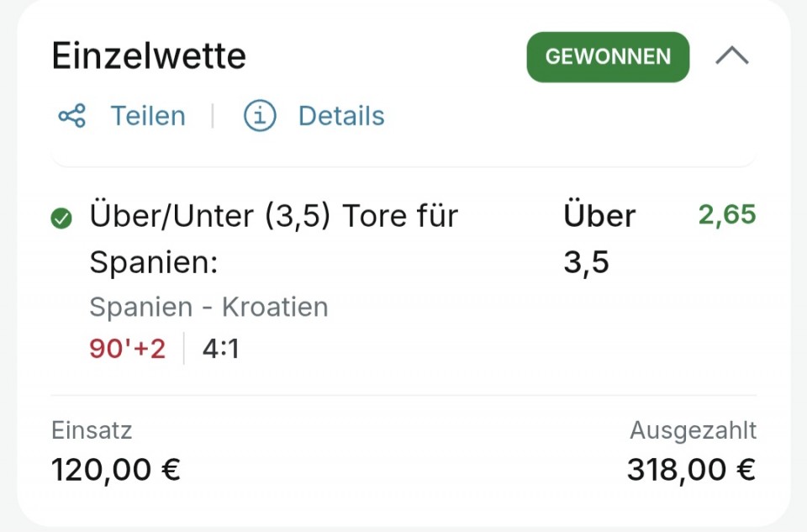Image resolution: width=807 pixels, height=532 pixels.
Task: Select the Einzelwette heading
Action: click(x=149, y=55)
